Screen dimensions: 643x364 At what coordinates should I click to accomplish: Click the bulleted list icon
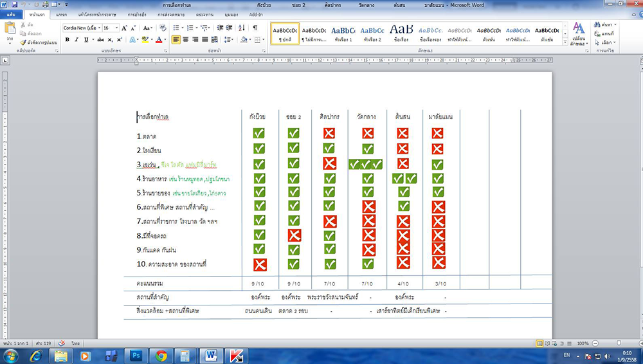pyautogui.click(x=176, y=28)
